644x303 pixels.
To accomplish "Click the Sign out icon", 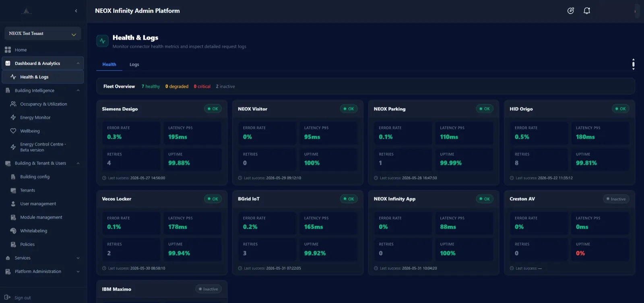I will click(7, 297).
